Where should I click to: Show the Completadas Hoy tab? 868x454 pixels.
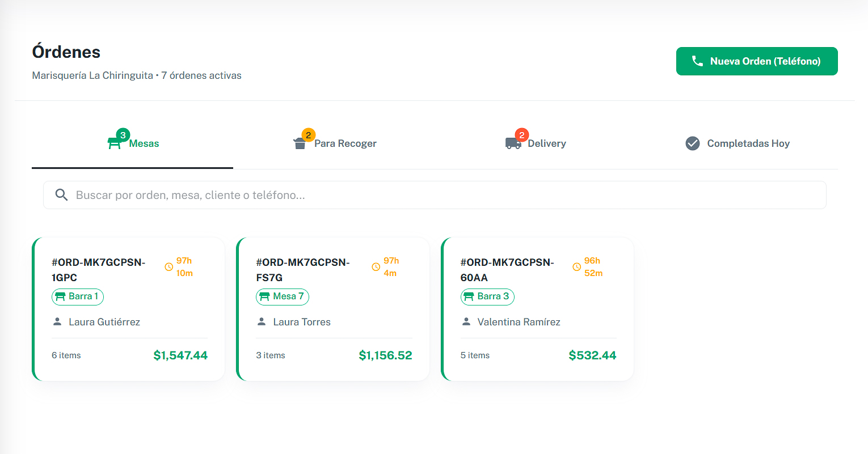click(737, 144)
